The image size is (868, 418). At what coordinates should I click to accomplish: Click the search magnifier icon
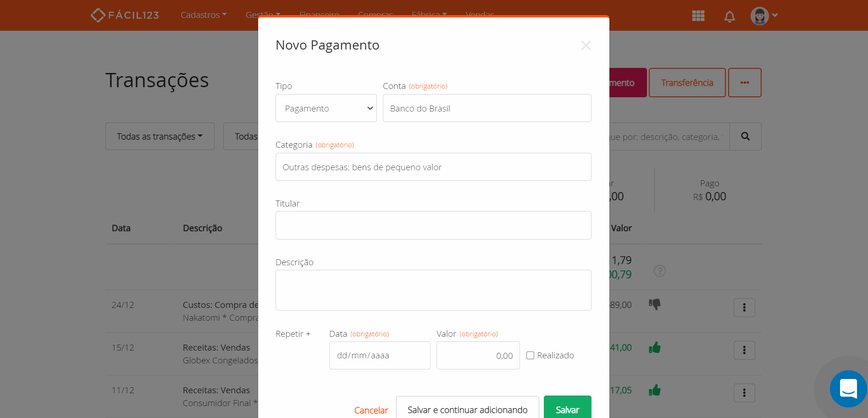(745, 136)
